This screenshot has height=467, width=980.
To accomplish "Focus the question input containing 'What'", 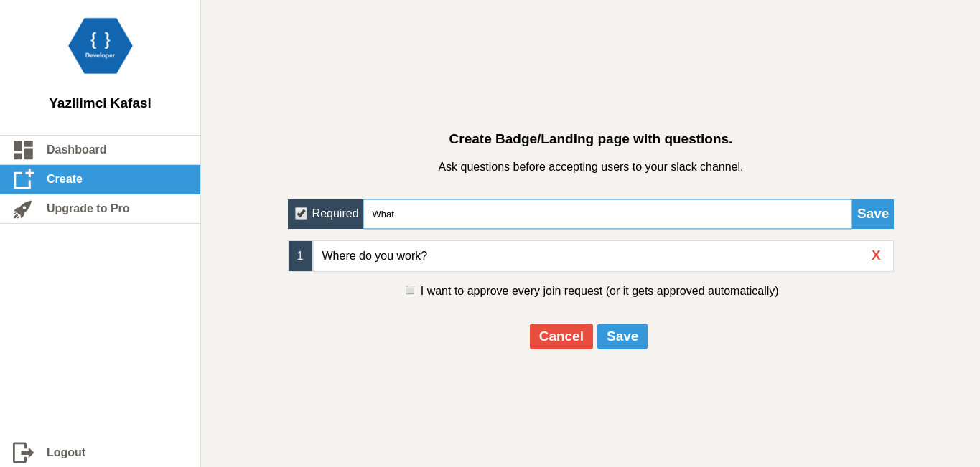I will click(607, 214).
